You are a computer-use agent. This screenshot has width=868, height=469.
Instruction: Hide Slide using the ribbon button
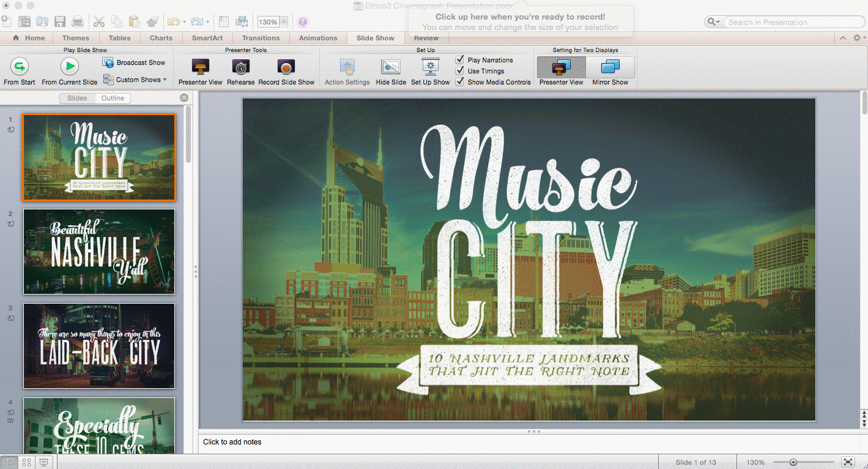(x=391, y=72)
